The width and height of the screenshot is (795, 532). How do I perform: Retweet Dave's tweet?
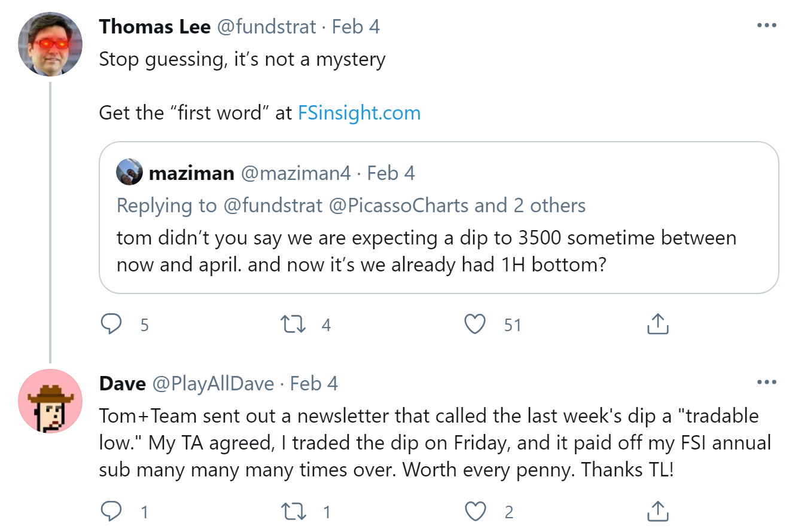click(294, 512)
